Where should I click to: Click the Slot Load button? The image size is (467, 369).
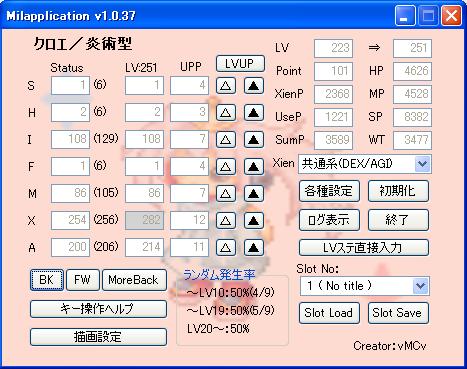[329, 313]
